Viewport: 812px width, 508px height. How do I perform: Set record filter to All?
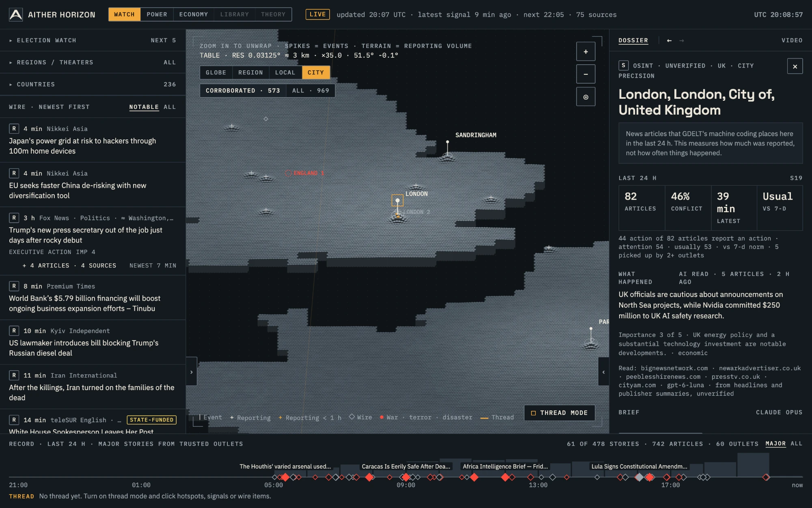coord(796,444)
